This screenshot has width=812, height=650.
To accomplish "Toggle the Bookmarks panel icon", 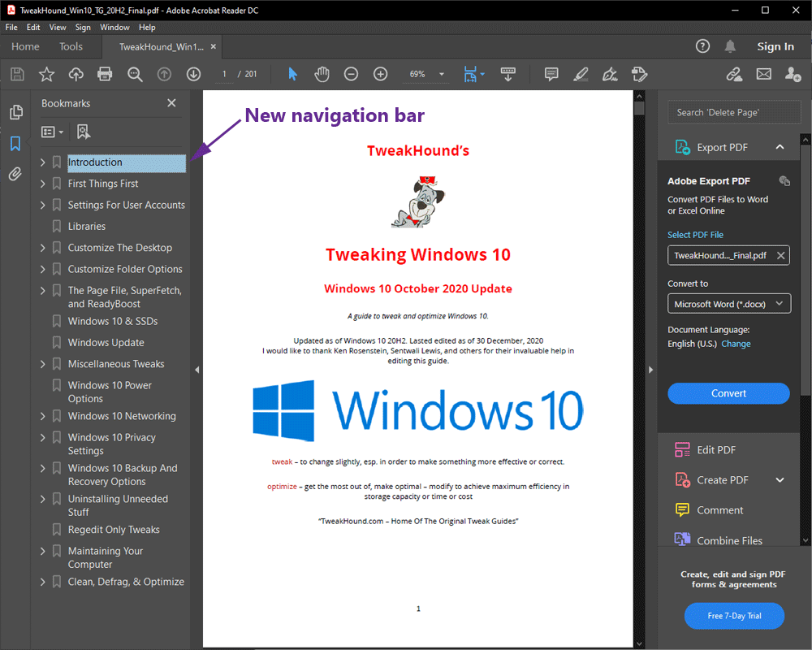I will pos(15,144).
